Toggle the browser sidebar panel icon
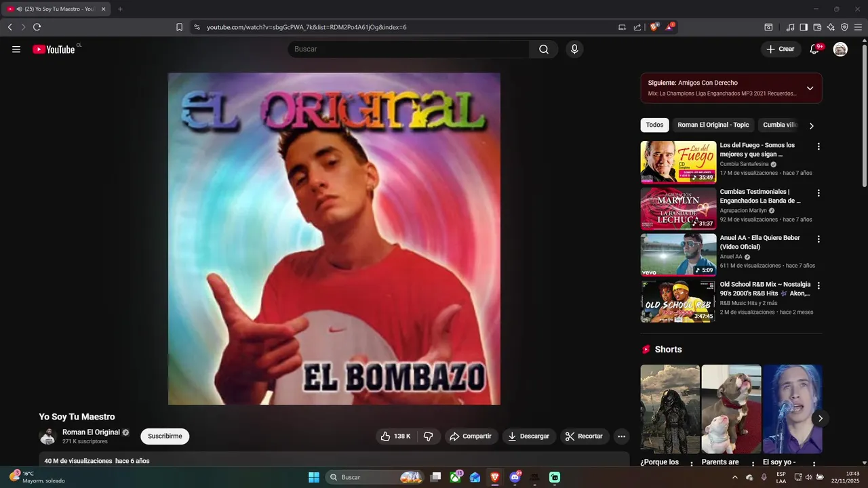Image resolution: width=868 pixels, height=488 pixels. coord(804,27)
